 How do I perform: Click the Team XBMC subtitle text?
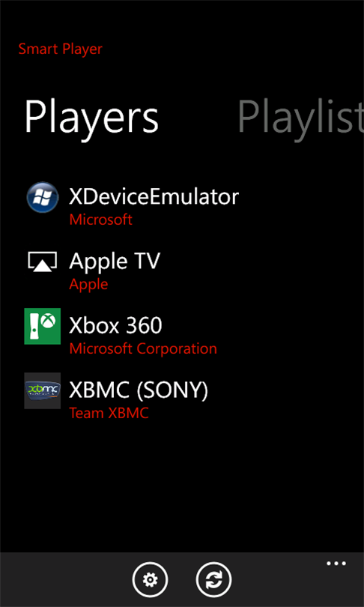pyautogui.click(x=109, y=413)
